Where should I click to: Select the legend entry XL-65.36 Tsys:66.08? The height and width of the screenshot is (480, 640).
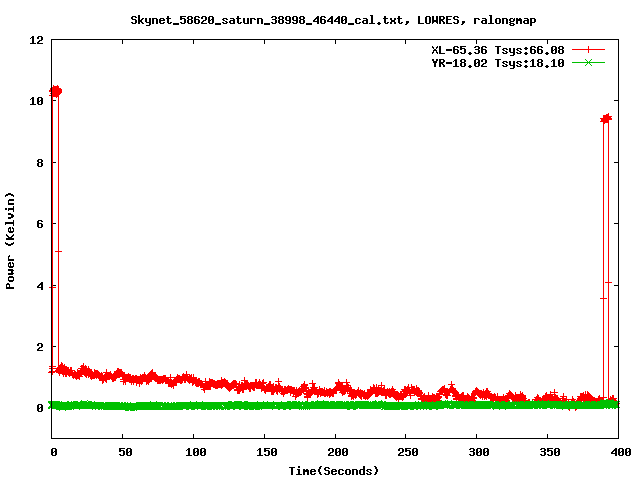(498, 50)
